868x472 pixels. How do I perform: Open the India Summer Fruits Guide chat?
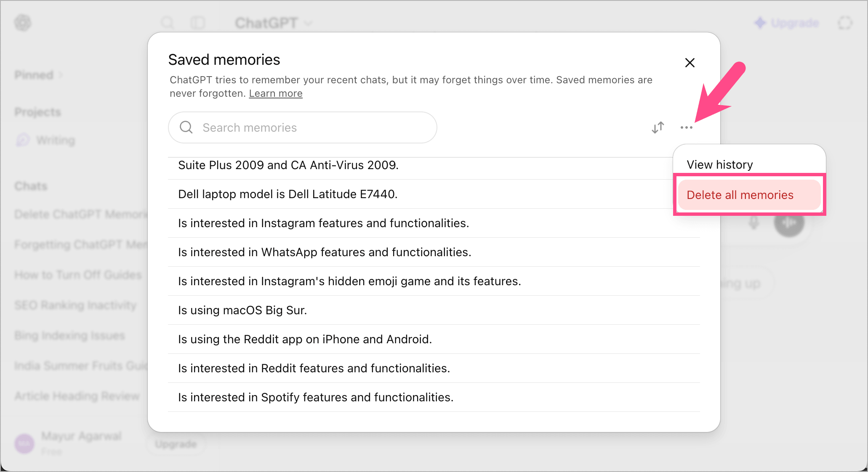click(x=81, y=366)
